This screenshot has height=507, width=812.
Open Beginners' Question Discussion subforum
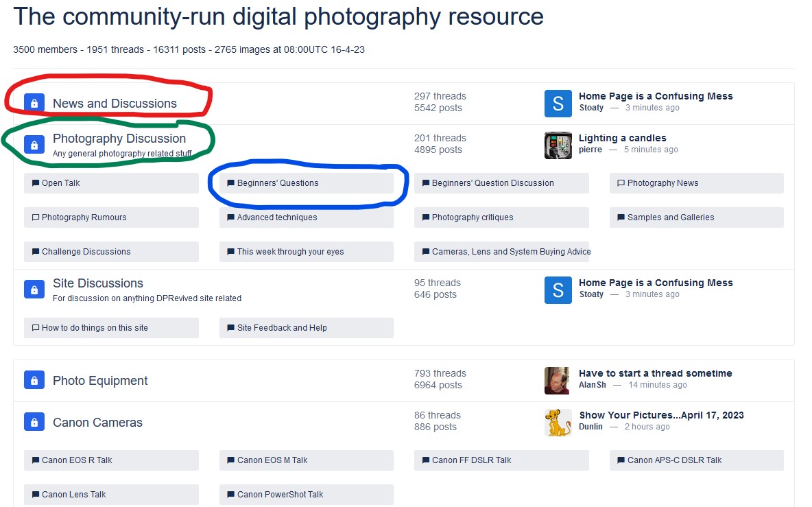click(x=501, y=183)
